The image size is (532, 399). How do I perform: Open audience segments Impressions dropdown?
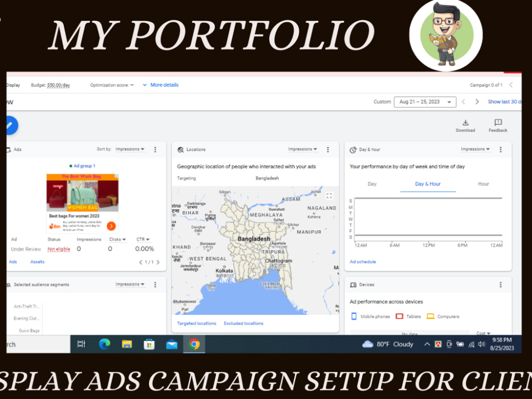point(130,284)
